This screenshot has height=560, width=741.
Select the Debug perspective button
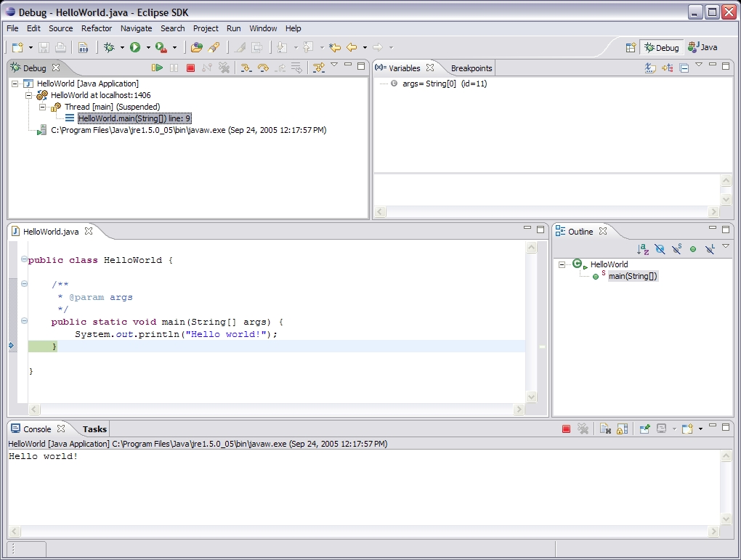[x=662, y=47]
